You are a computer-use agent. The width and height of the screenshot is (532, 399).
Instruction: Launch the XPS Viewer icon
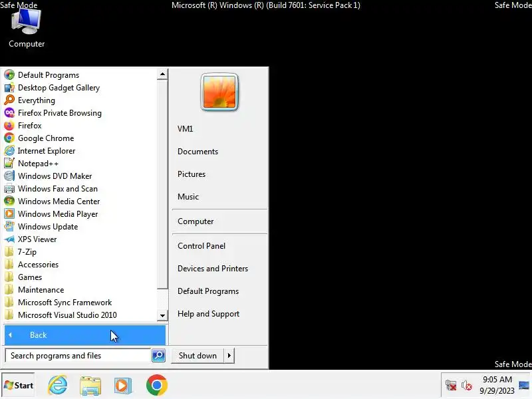[9, 239]
